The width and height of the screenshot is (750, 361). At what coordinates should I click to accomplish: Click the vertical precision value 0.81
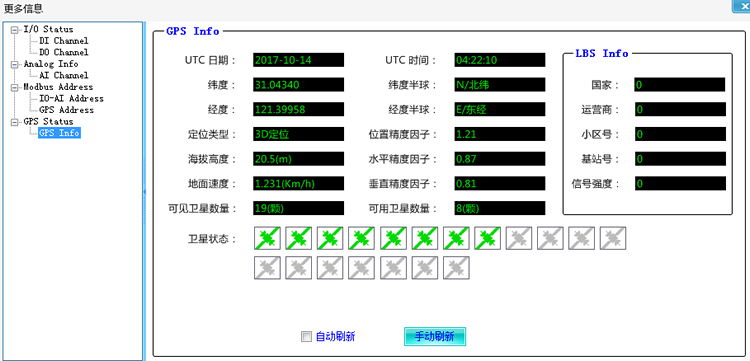(500, 183)
